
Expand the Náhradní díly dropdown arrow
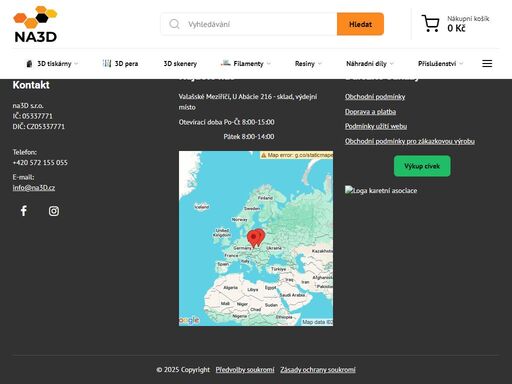[392, 64]
